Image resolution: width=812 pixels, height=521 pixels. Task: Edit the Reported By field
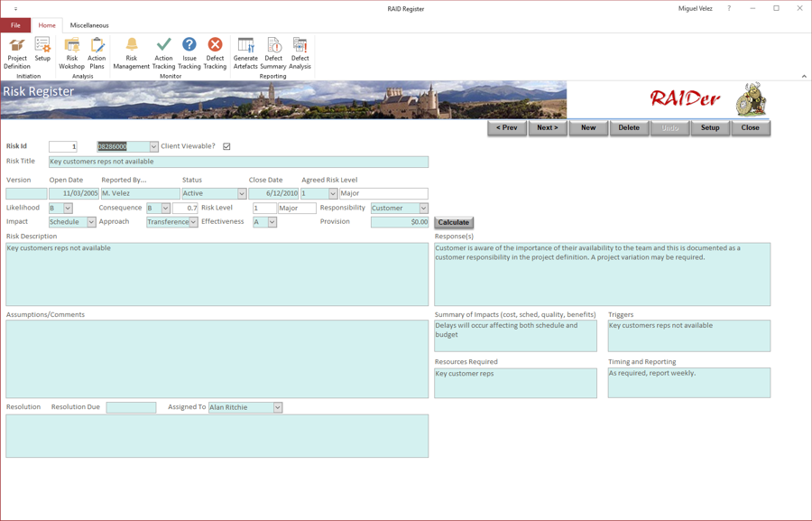[x=140, y=193]
